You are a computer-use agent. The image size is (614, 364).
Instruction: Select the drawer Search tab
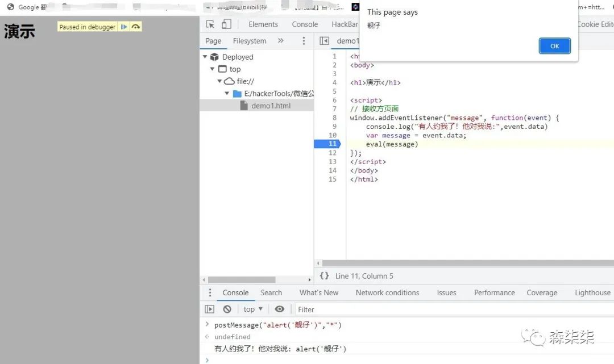click(x=271, y=293)
